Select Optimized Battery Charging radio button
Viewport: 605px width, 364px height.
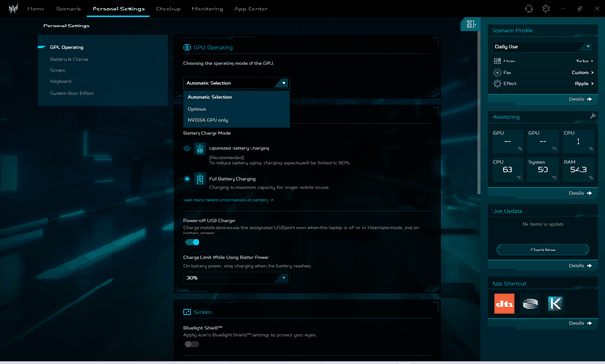tap(187, 148)
